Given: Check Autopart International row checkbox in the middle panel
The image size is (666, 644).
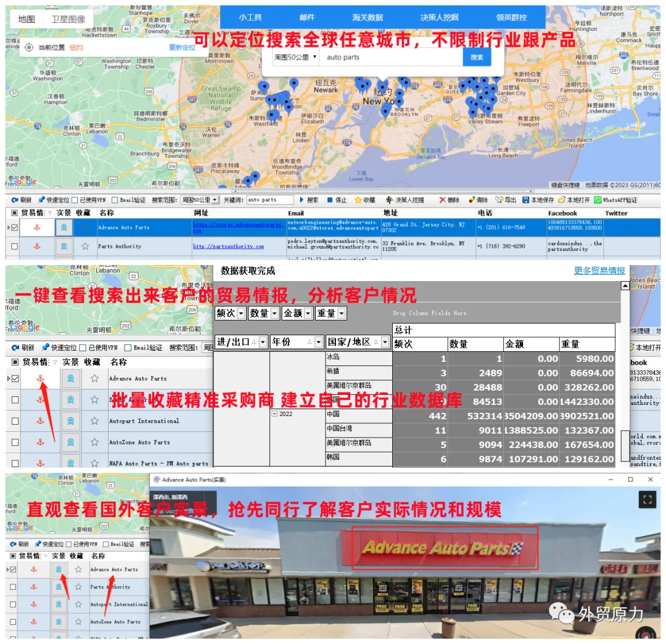Looking at the screenshot, I should (x=15, y=421).
